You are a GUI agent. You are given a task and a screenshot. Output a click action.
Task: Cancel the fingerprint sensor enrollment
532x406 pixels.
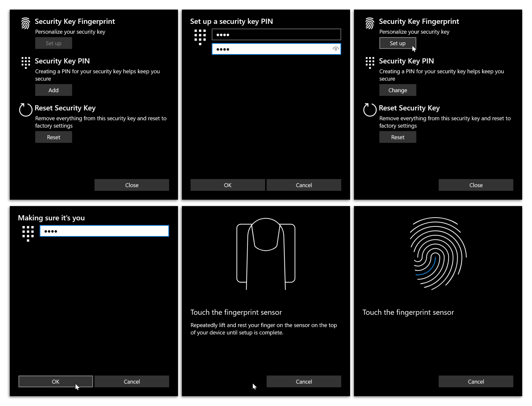(x=304, y=381)
